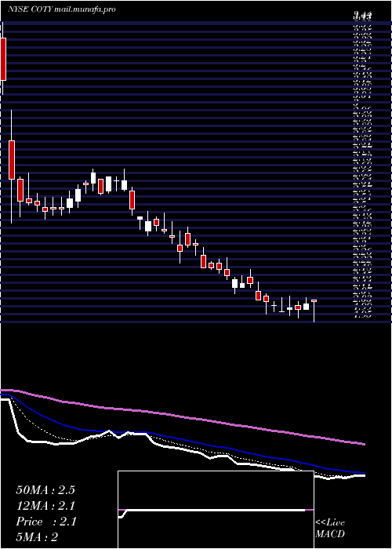Click the top price label 3.43
The height and width of the screenshot is (549, 392).
[362, 16]
